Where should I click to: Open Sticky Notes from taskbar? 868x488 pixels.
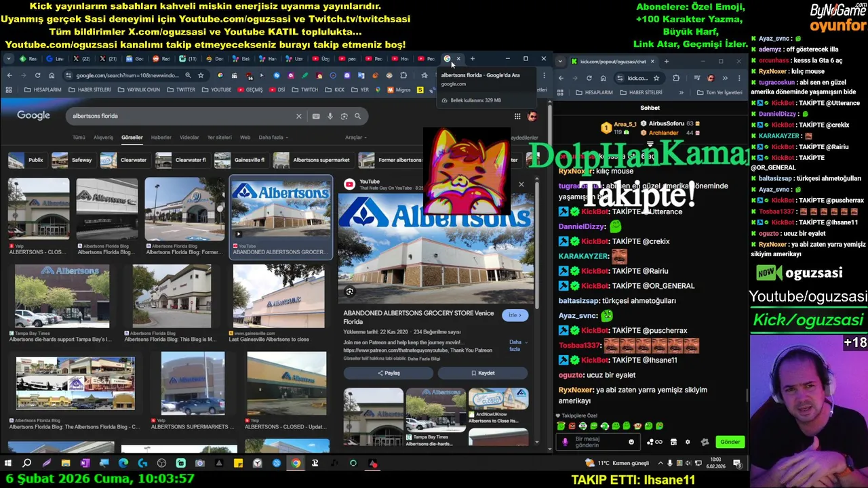coord(238,464)
